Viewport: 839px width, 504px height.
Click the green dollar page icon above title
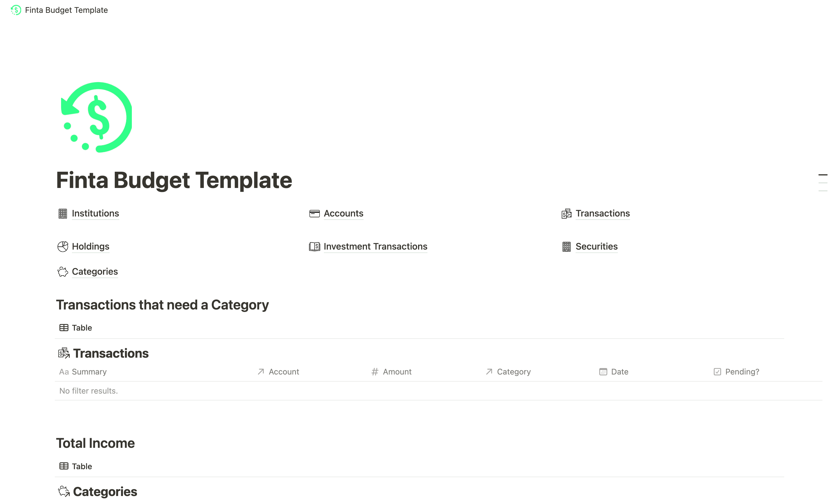[96, 117]
